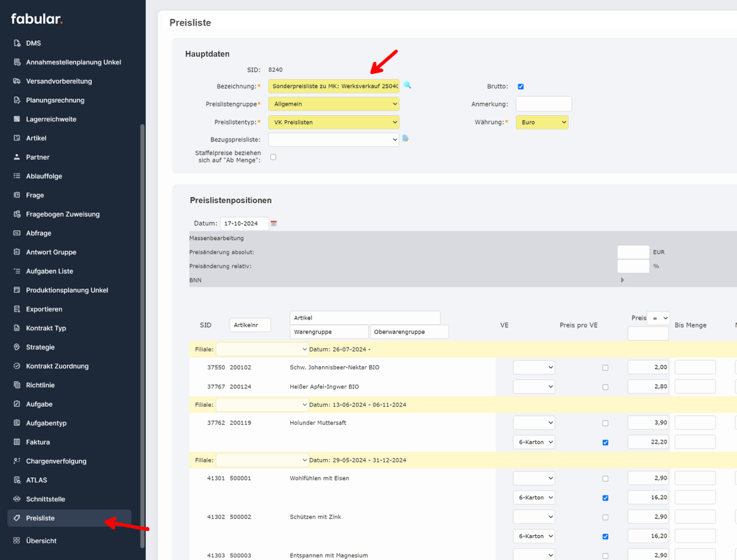This screenshot has width=737, height=560.
Task: Open the Preislistengruppe dropdown
Action: coord(333,104)
